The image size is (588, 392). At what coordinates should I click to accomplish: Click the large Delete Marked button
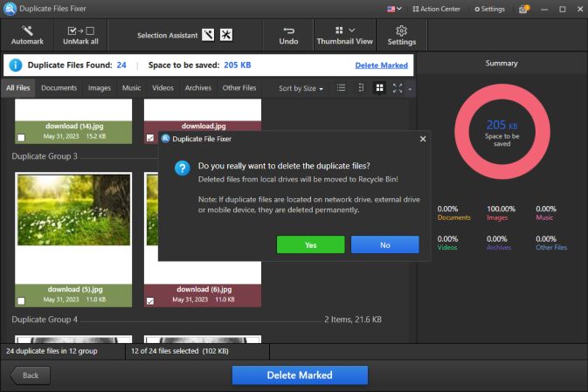tap(300, 375)
